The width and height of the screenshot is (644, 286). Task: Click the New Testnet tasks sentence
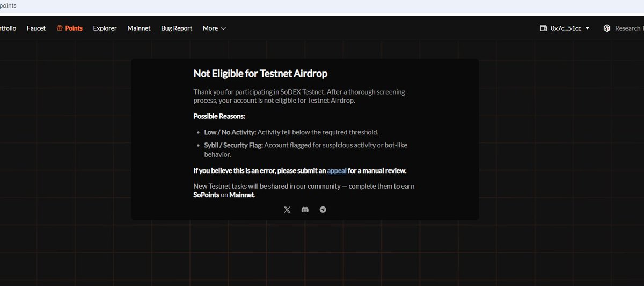[x=304, y=190]
